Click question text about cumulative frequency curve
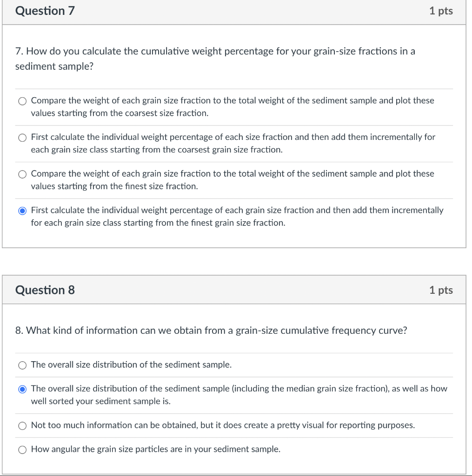 (x=211, y=331)
